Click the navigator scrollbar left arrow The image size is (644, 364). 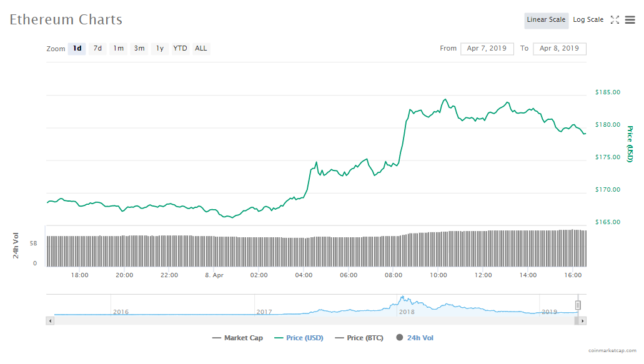[51, 320]
